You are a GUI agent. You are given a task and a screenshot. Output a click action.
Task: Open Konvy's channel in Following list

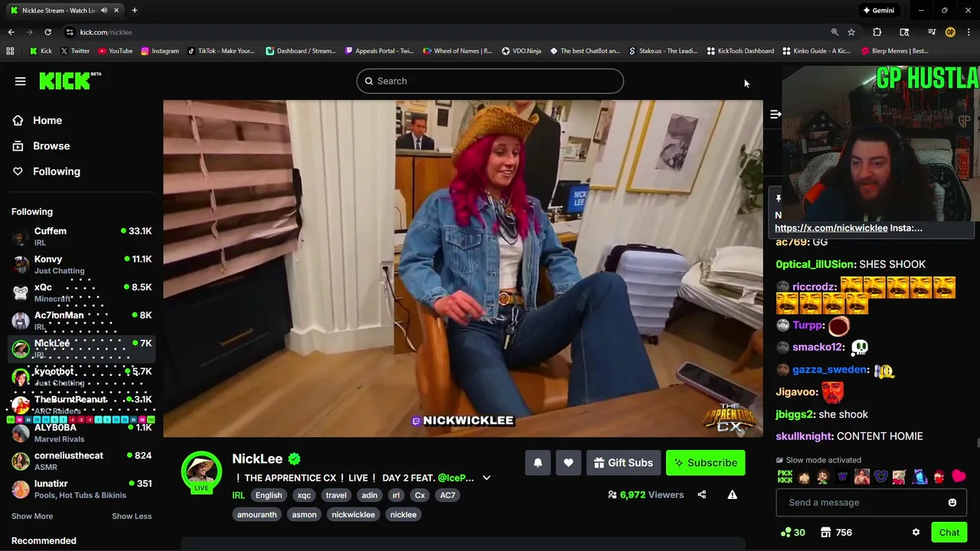click(x=81, y=265)
